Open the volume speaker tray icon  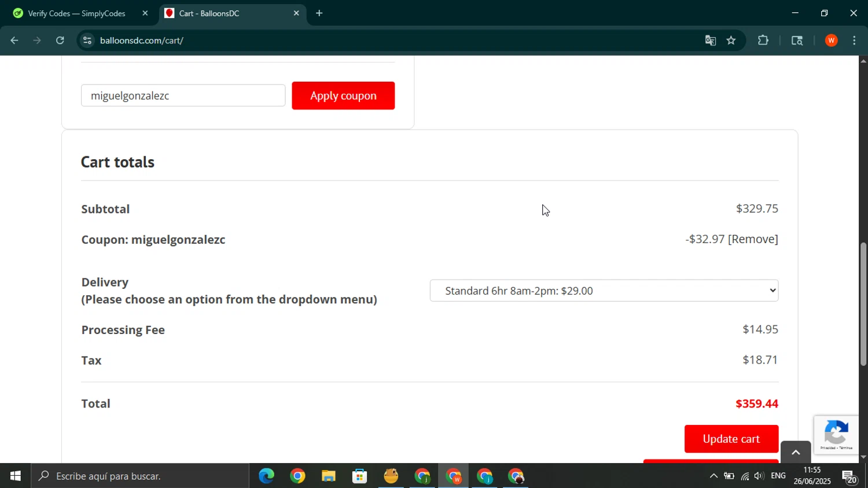[759, 476]
